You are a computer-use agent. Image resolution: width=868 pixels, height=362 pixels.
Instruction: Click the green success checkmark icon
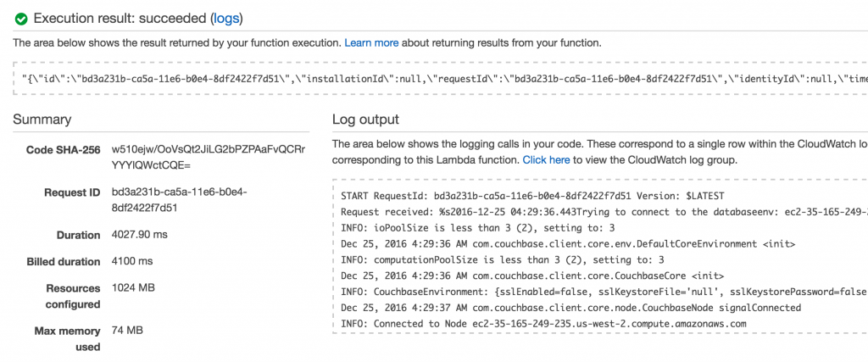point(21,19)
